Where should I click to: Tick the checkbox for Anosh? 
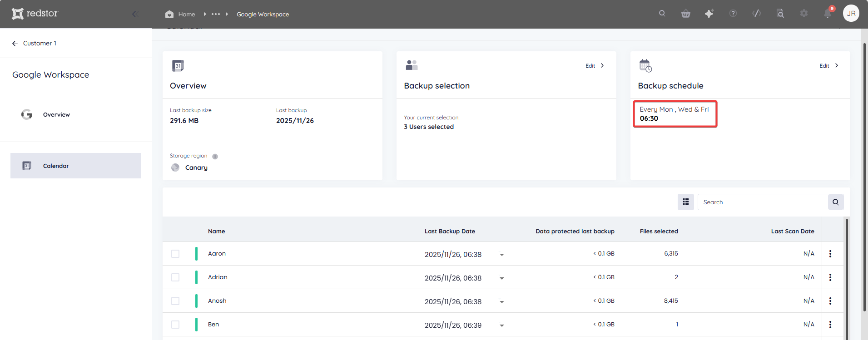pos(175,301)
